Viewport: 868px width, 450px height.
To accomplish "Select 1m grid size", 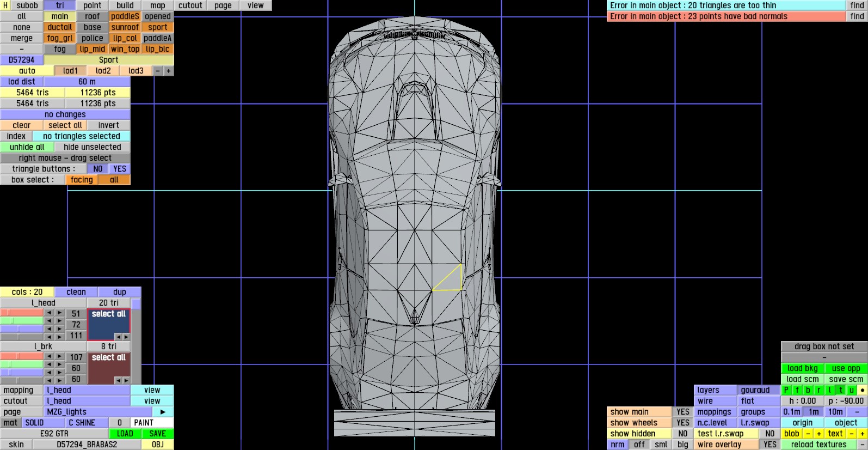I will pos(814,412).
